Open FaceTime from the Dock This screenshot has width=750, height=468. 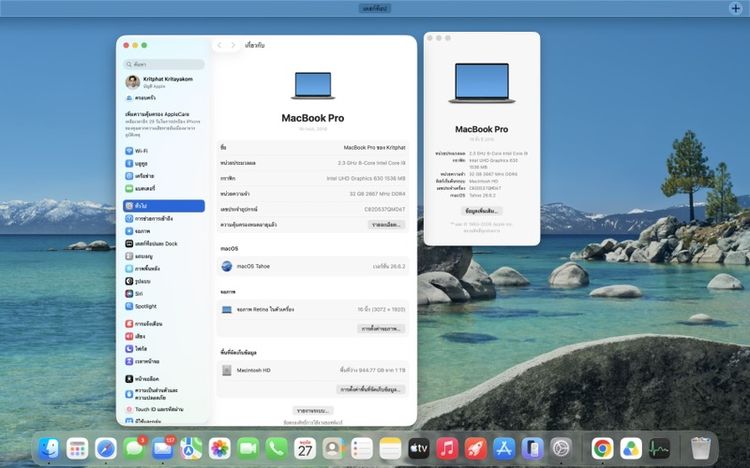click(x=248, y=448)
